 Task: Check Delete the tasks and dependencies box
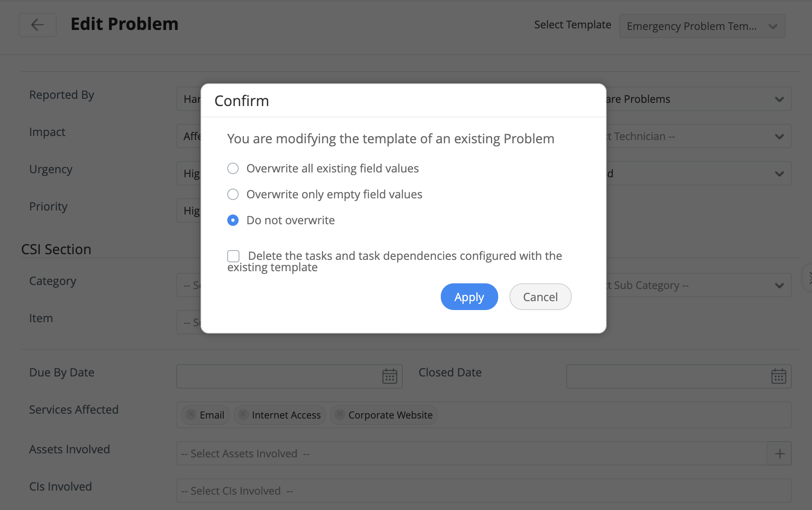coord(233,256)
